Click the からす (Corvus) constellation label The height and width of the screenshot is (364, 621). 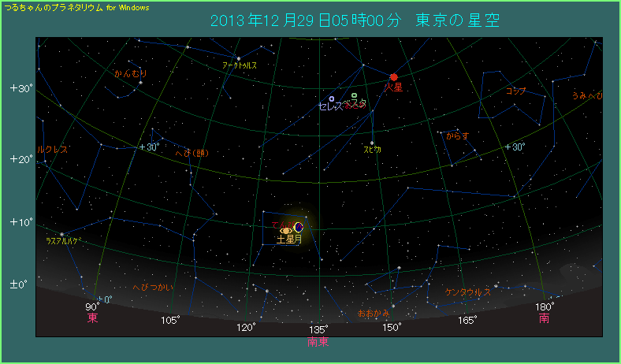[457, 136]
